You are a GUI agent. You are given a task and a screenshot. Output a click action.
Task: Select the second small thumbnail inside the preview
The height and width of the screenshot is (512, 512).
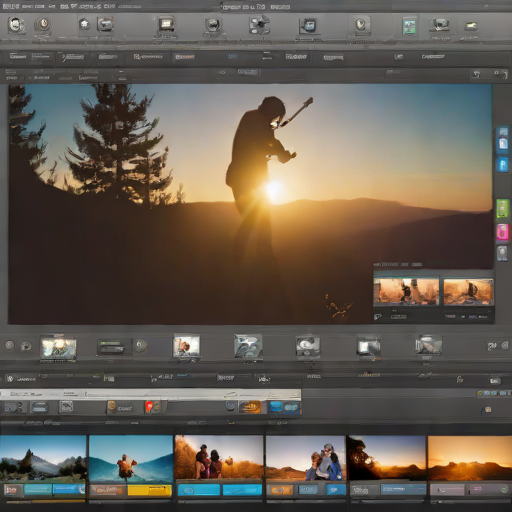pos(468,292)
